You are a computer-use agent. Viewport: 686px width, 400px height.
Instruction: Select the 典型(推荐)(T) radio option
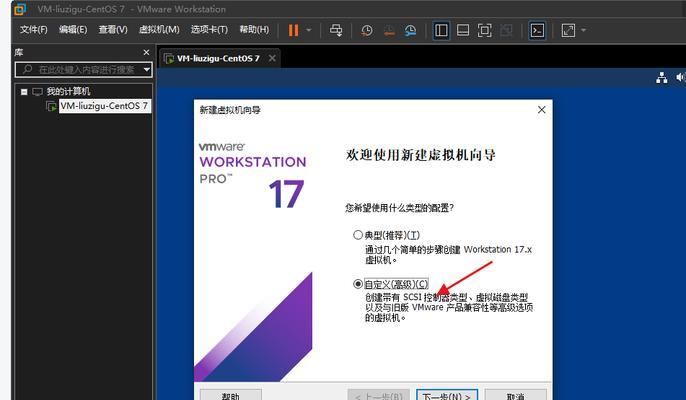point(358,235)
